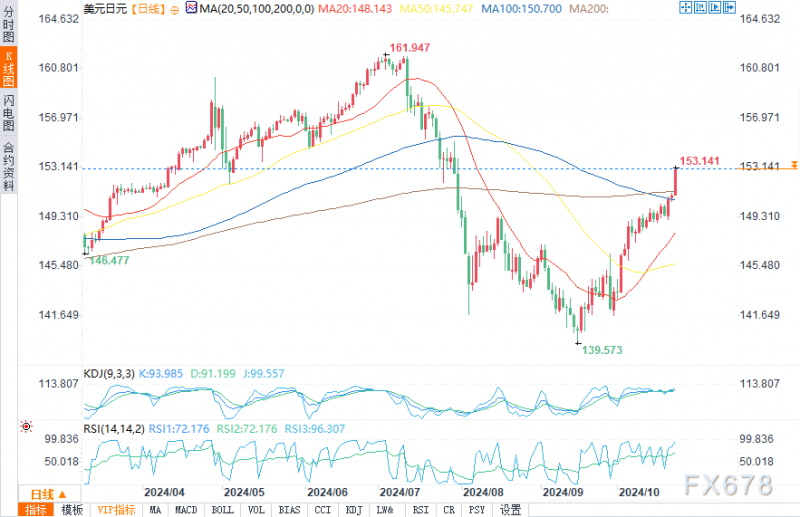Click the MA(20,50,100,200,0,0) parameter label
800x517 pixels.
257,9
